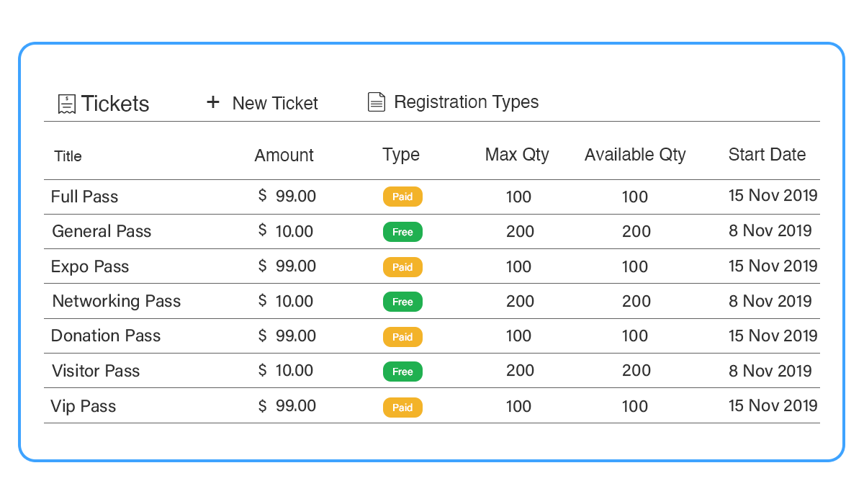Click 8 Nov 2019 date for Networking Pass
The height and width of the screenshot is (504, 864).
click(x=770, y=301)
